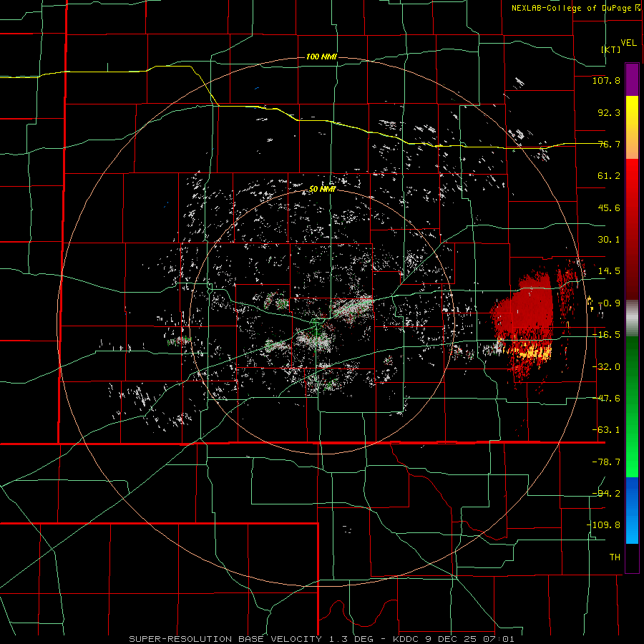644x644 pixels.
Task: Click the 61.2 velocity scale value
Action: (x=609, y=176)
